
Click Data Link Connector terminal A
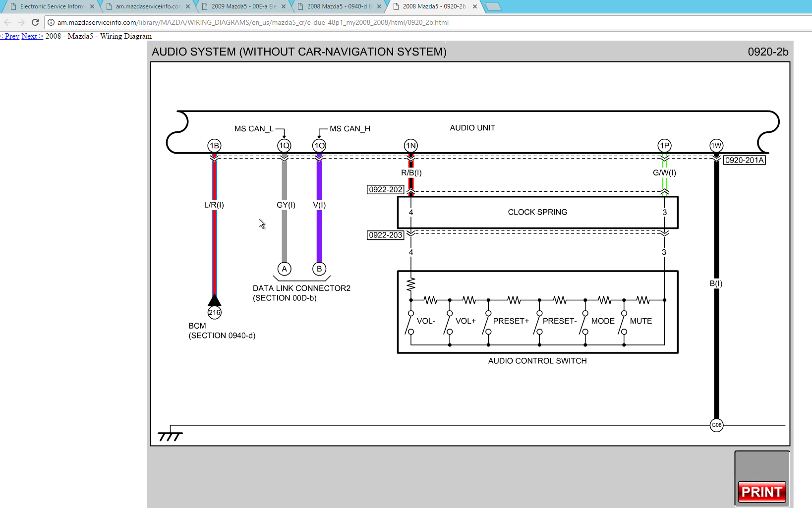tap(284, 269)
